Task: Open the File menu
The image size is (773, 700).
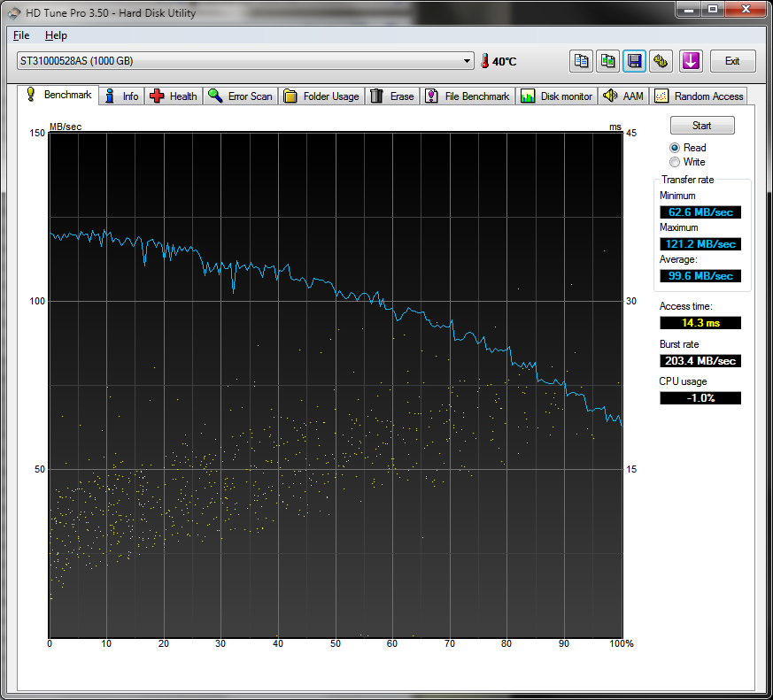Action: 21,35
